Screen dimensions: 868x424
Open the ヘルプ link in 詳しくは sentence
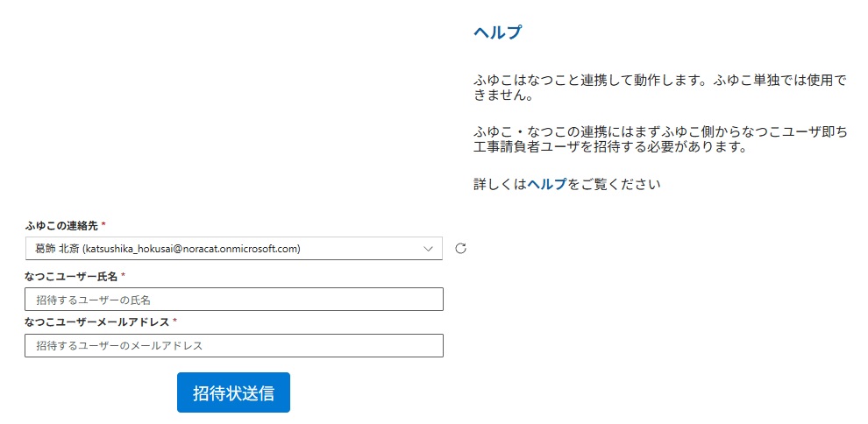(x=546, y=185)
